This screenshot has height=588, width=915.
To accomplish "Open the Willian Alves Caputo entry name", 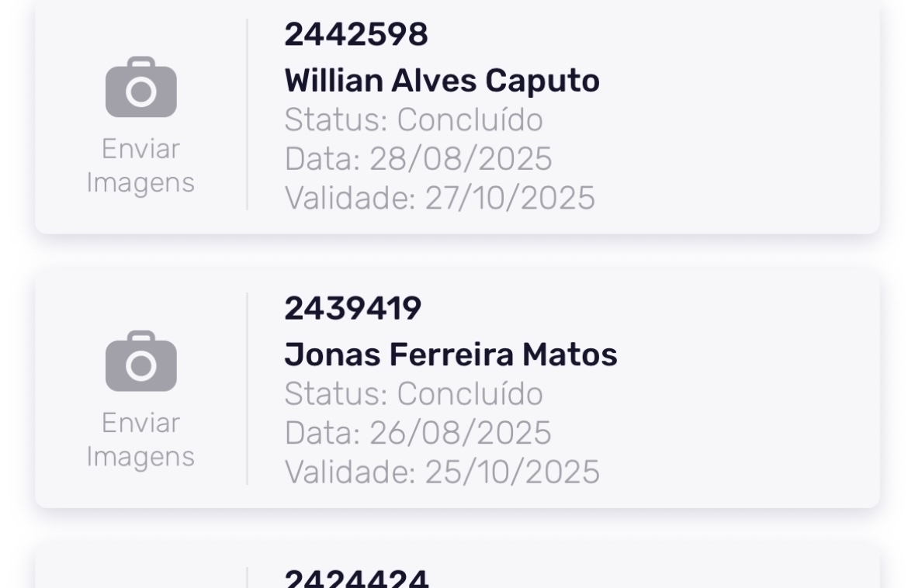I will point(441,81).
